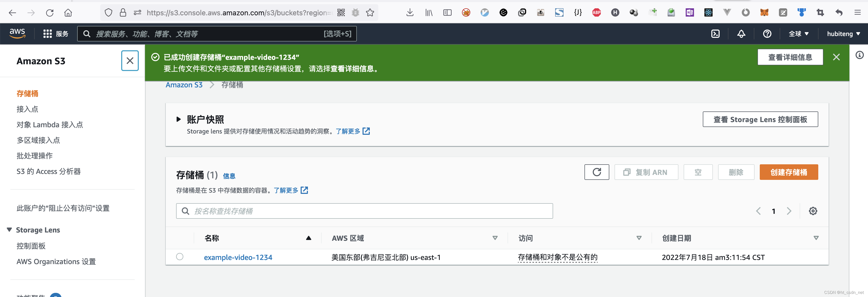This screenshot has height=297, width=868.
Task: Select 接入点 in the sidebar
Action: [x=27, y=109]
